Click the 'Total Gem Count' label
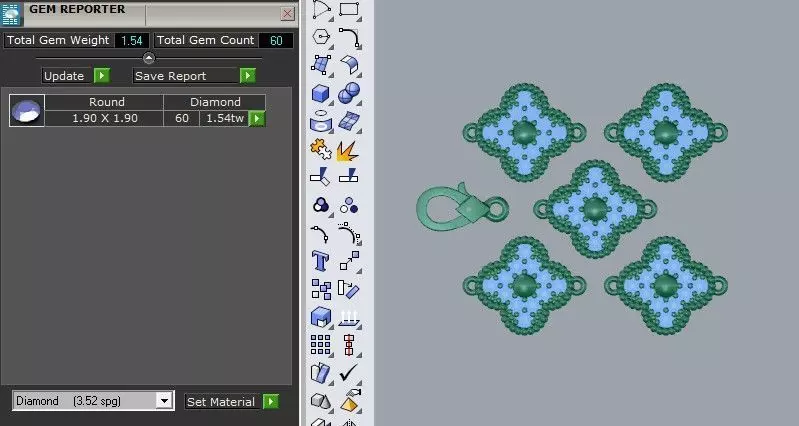 205,40
